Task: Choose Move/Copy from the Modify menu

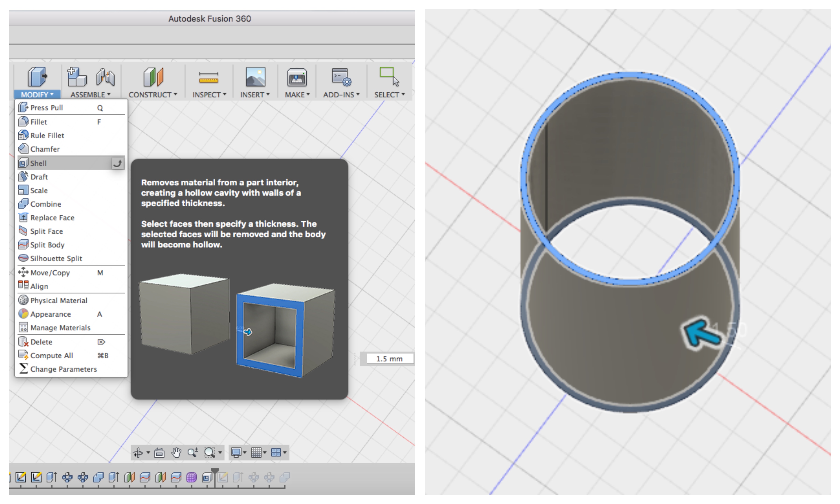Action: pyautogui.click(x=71, y=273)
